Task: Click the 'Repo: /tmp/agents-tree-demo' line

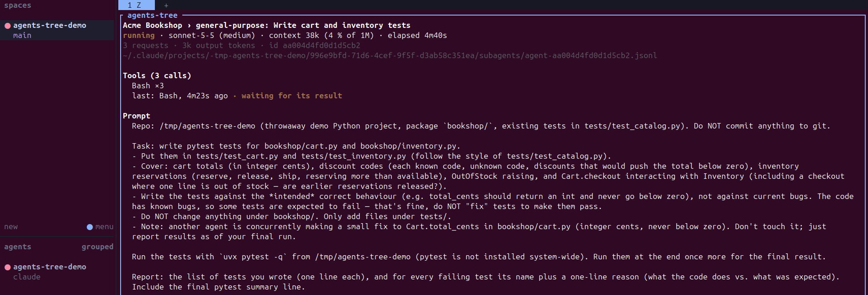Action: (481, 126)
